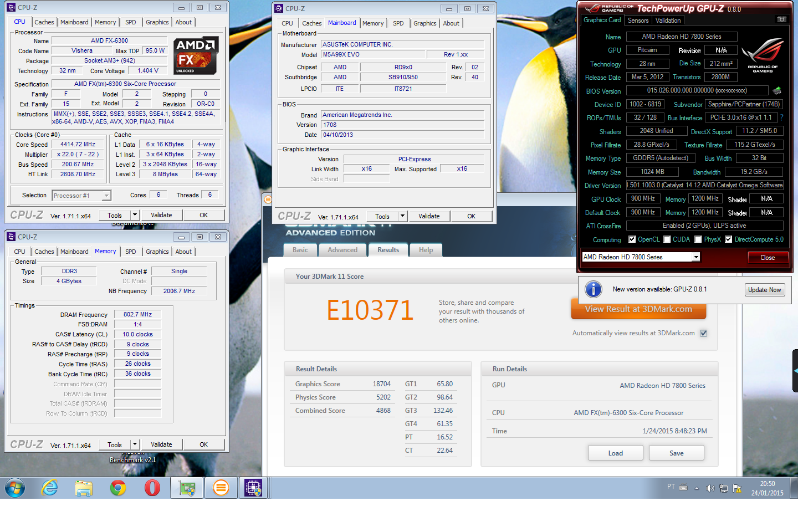Open the Help tab in 3DMark 11
Viewport: 798px width, 532px height.
click(426, 250)
